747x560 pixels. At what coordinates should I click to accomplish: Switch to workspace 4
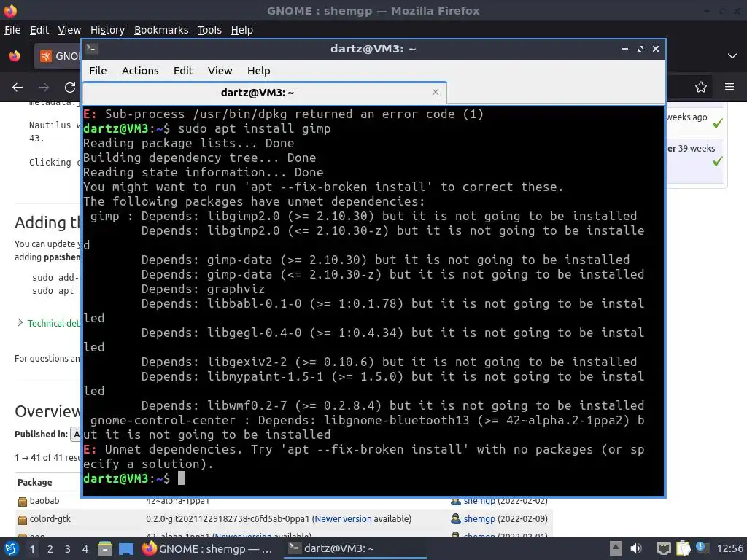(85, 549)
